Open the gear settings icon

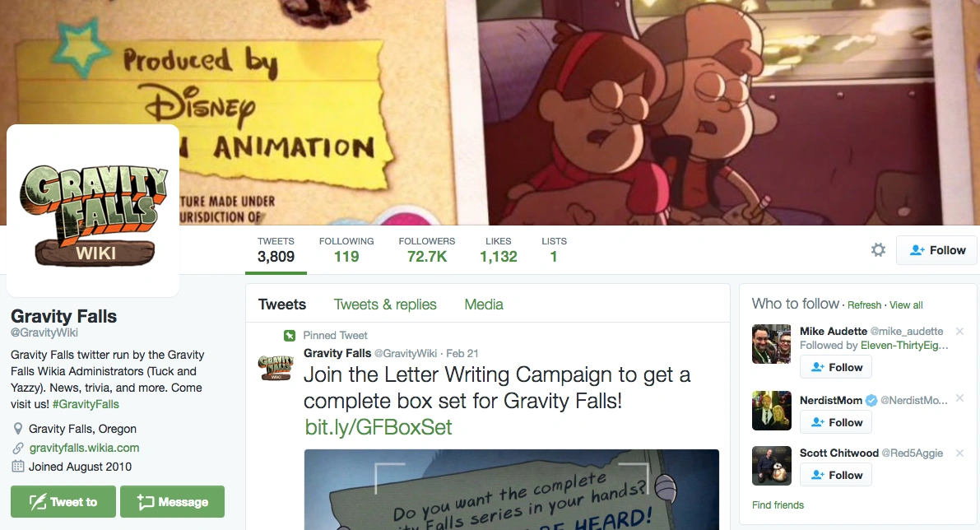click(x=878, y=250)
